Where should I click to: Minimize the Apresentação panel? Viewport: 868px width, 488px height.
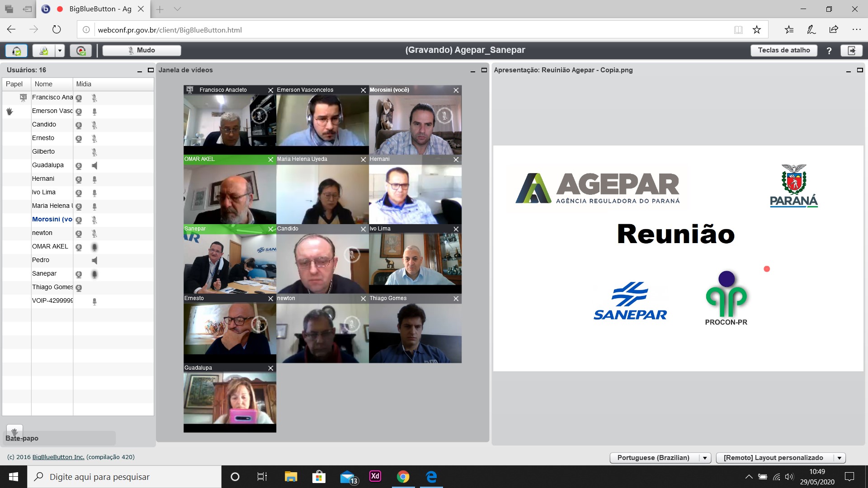pos(849,70)
